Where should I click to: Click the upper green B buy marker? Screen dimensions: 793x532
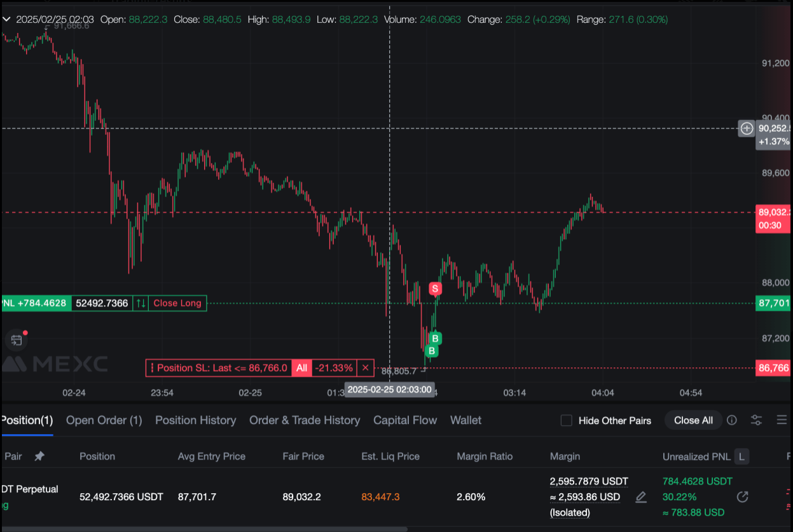pos(436,338)
